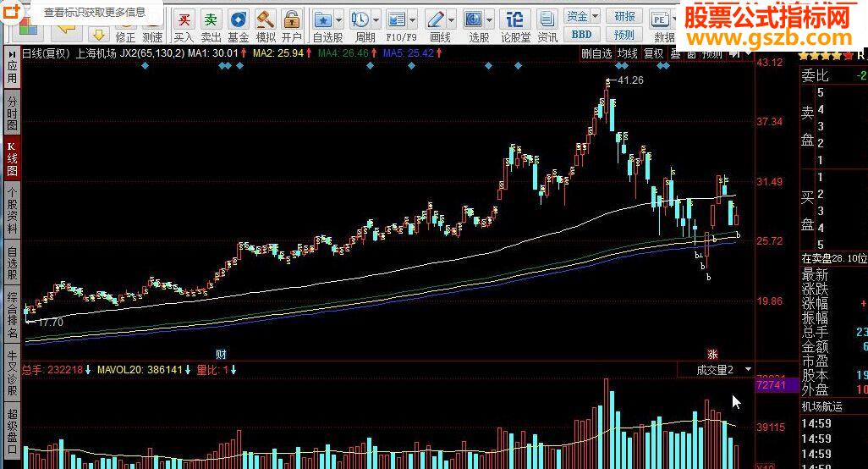Viewport: 868px width, 469px height.
Task: Open the 基金 fund icon
Action: pyautogui.click(x=238, y=20)
